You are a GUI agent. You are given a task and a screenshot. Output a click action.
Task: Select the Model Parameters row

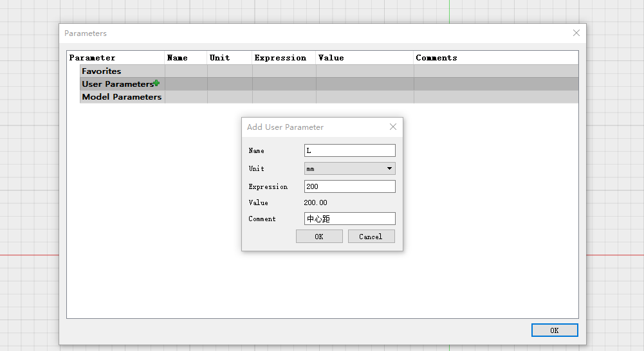[x=329, y=97]
